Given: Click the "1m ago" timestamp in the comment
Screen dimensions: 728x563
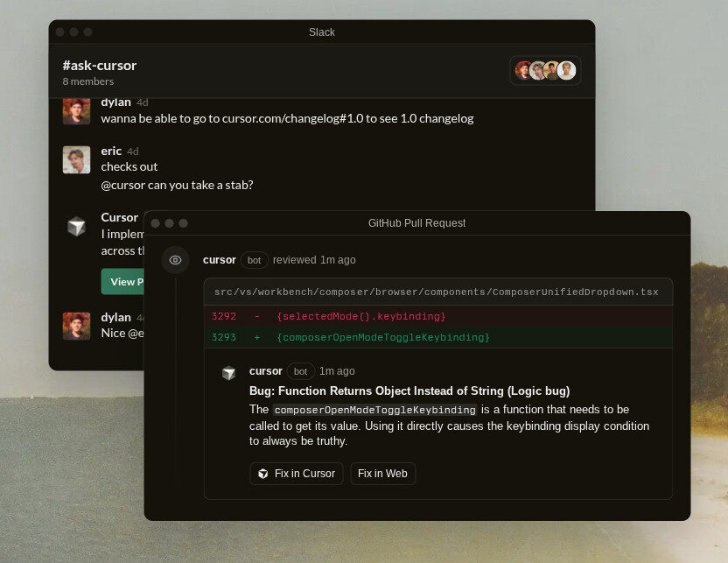Looking at the screenshot, I should point(337,371).
